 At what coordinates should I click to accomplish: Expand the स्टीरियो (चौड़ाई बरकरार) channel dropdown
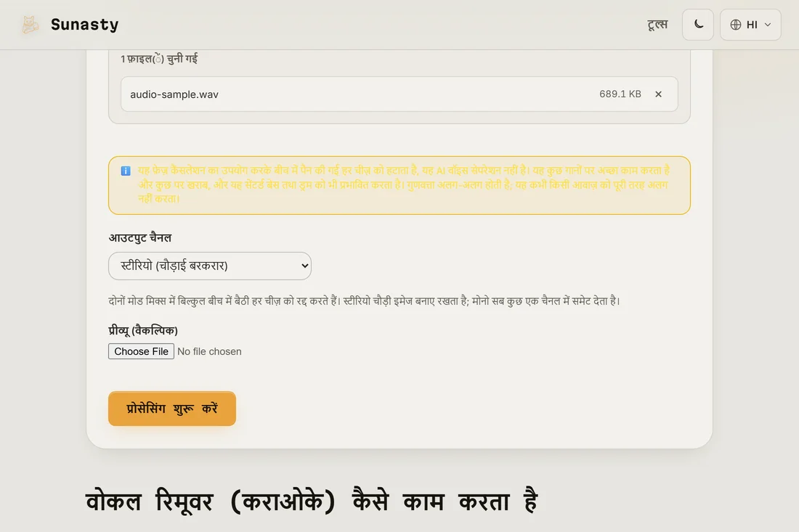[x=210, y=266]
